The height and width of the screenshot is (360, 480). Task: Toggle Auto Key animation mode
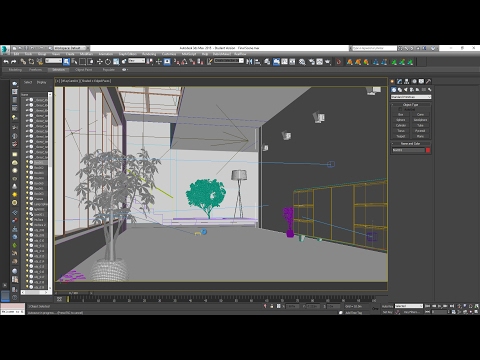(387, 306)
